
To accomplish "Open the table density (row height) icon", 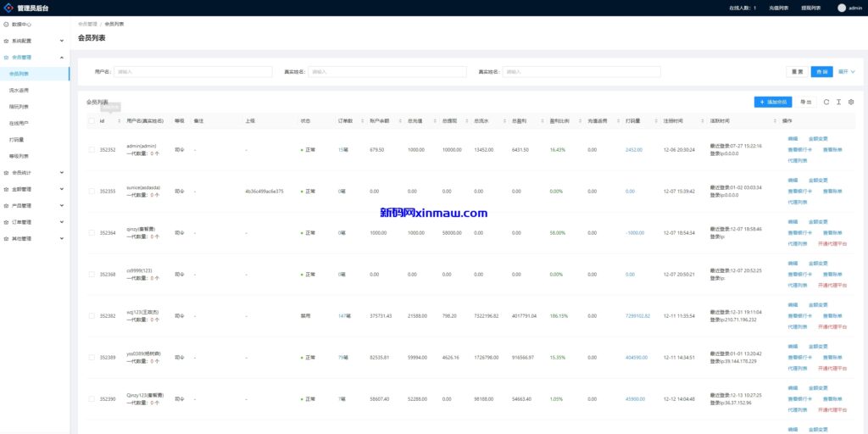I will (x=838, y=102).
